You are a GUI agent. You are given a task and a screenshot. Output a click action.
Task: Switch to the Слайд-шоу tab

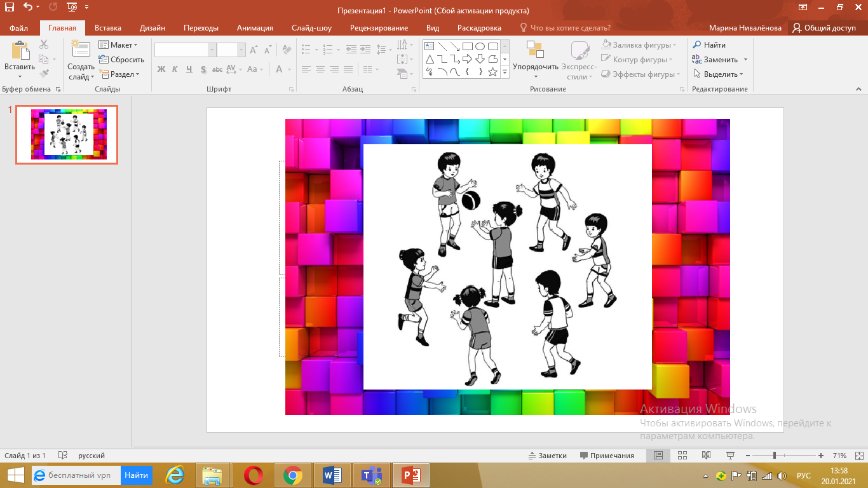click(x=311, y=28)
